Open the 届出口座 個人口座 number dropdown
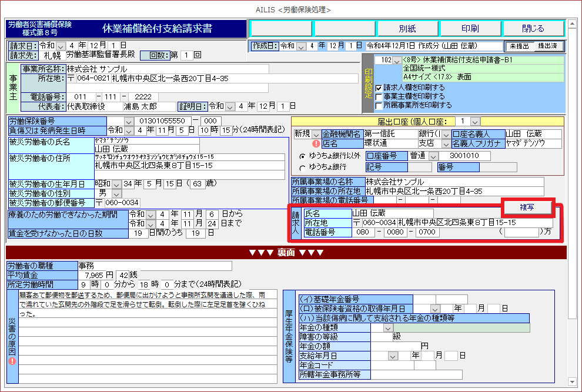This screenshot has width=582, height=392. click(x=475, y=121)
